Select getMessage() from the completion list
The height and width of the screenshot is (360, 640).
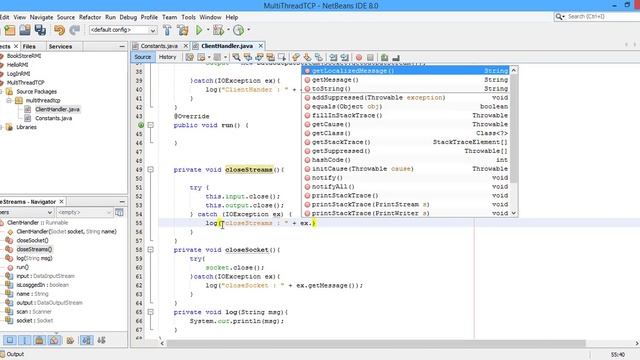406,80
